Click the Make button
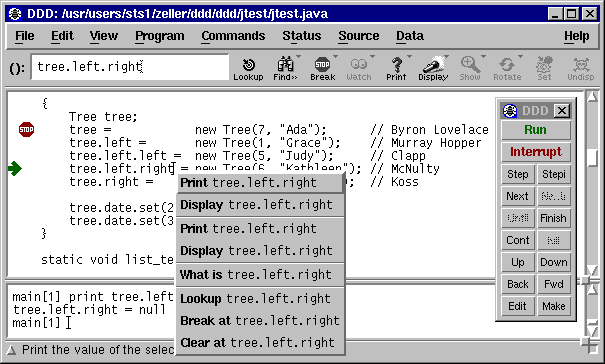 pos(554,306)
